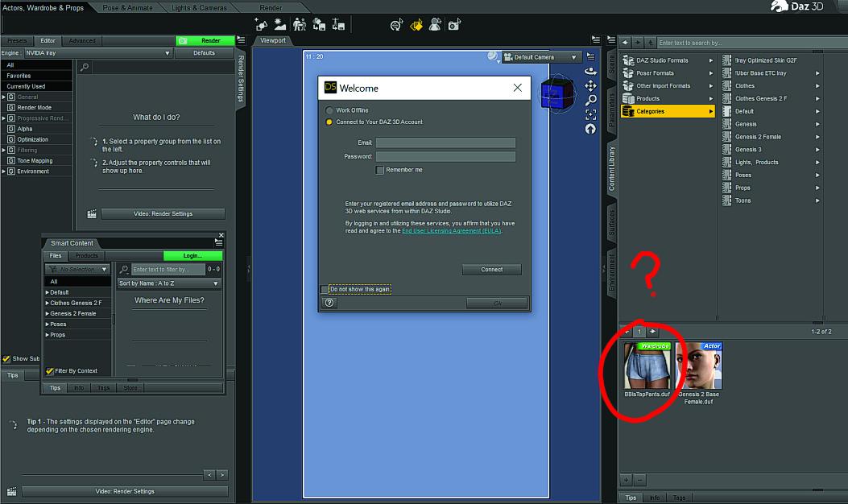Tick the Remember me checkbox
The width and height of the screenshot is (848, 504).
tap(379, 170)
